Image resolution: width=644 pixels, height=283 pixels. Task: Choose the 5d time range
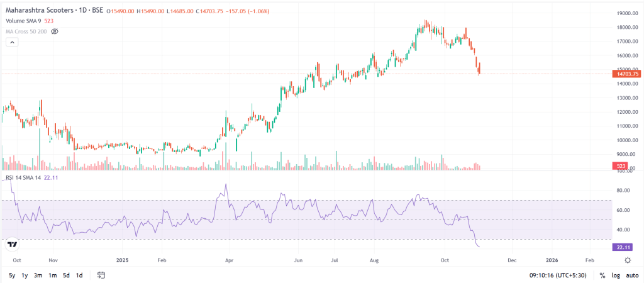coord(66,275)
